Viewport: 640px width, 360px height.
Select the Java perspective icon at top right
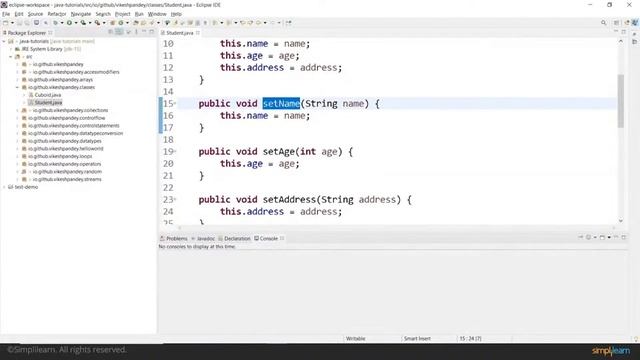point(635,23)
